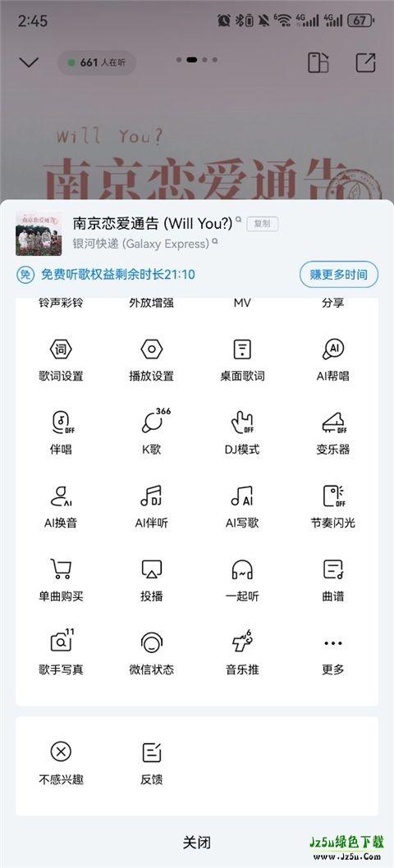This screenshot has width=394, height=868.
Task: Collapse the player with the down chevron
Action: click(x=28, y=62)
